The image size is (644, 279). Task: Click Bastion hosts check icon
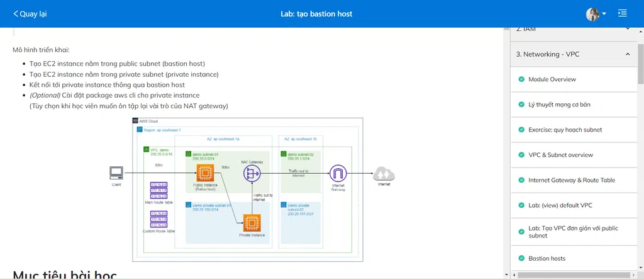pos(521,258)
